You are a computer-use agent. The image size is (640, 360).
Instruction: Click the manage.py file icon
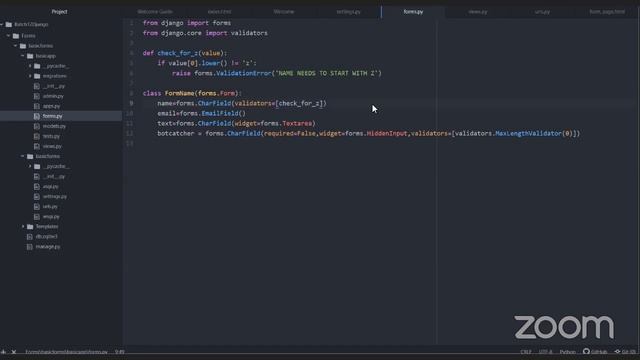pos(29,247)
